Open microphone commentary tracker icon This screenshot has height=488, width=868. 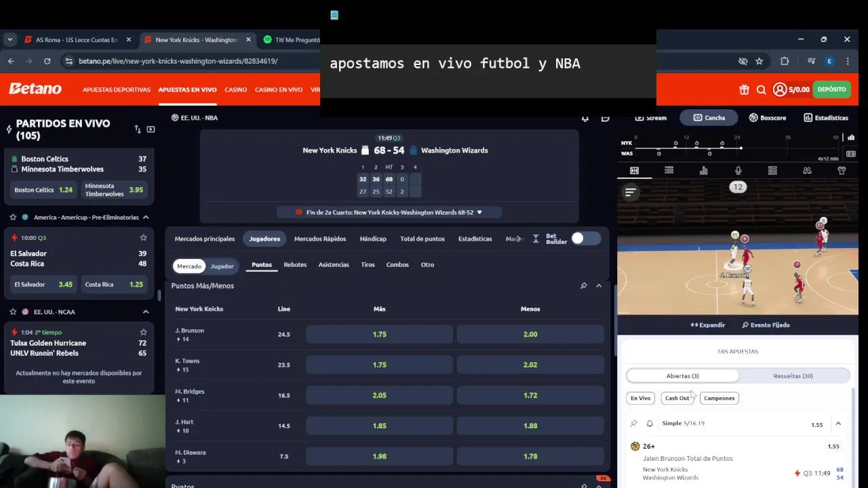coord(738,170)
